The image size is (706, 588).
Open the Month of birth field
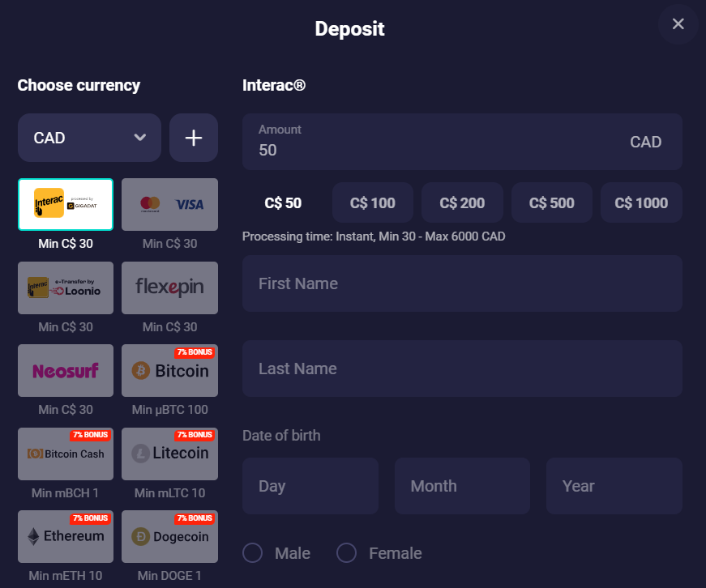pos(462,486)
